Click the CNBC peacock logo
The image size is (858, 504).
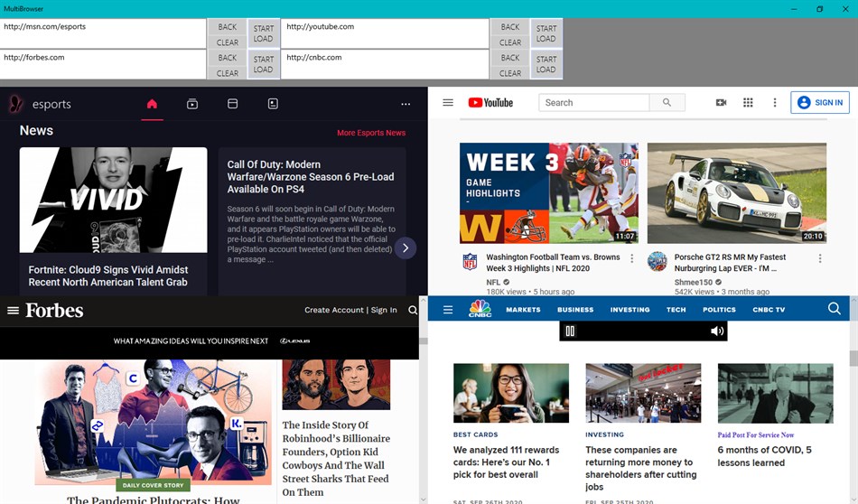coord(480,309)
